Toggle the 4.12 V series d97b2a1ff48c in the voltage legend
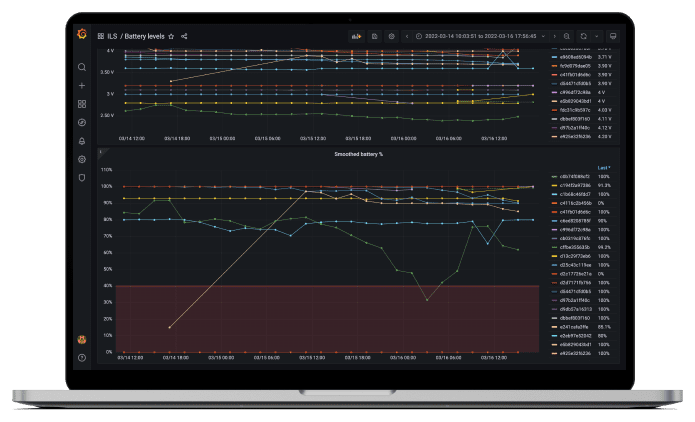695x422 pixels. (574, 128)
